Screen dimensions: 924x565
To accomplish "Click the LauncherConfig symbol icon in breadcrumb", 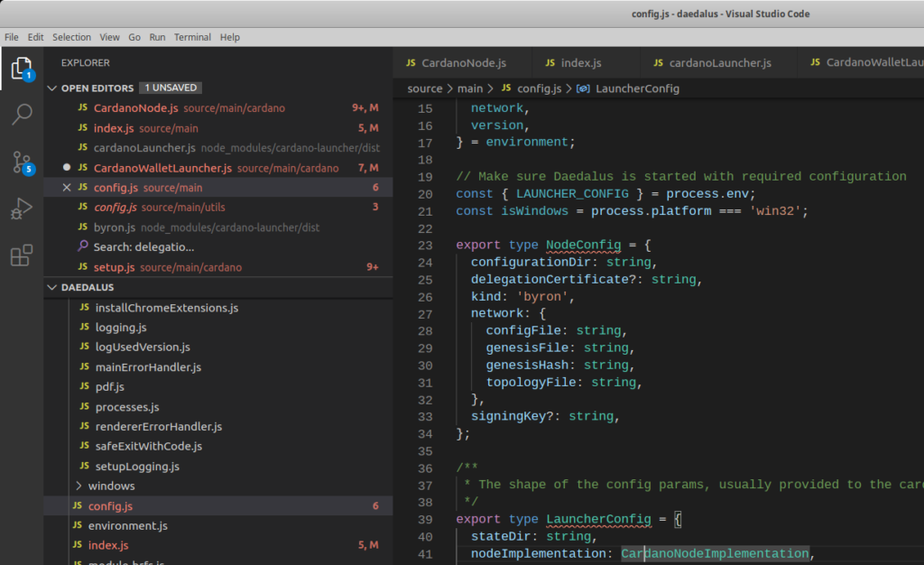I will click(583, 88).
